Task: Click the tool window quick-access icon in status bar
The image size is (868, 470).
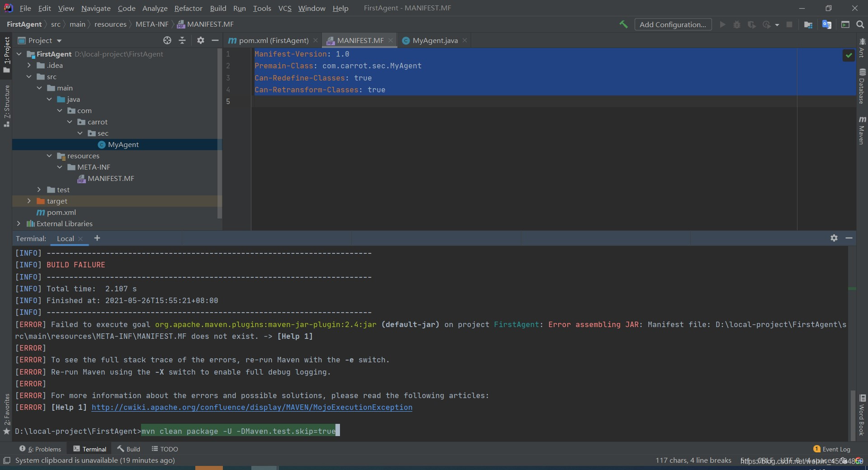Action: [7, 461]
